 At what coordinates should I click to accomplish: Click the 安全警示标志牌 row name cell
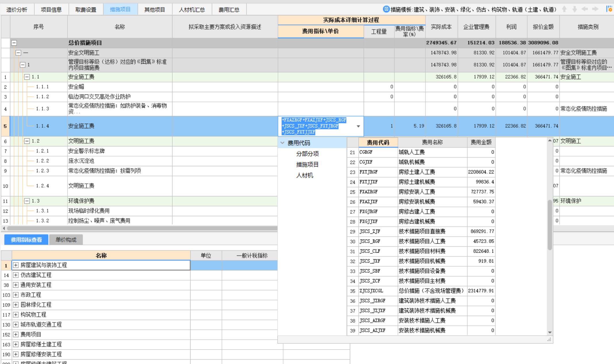[120, 151]
